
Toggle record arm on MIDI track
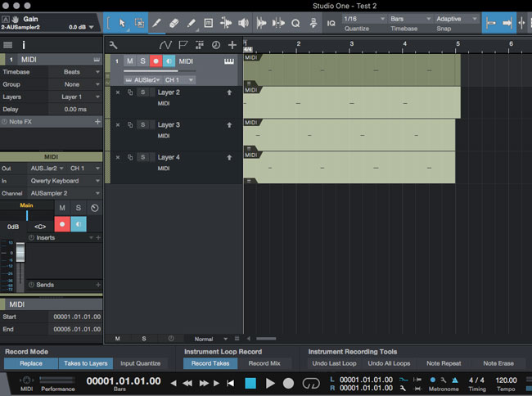[x=156, y=61]
